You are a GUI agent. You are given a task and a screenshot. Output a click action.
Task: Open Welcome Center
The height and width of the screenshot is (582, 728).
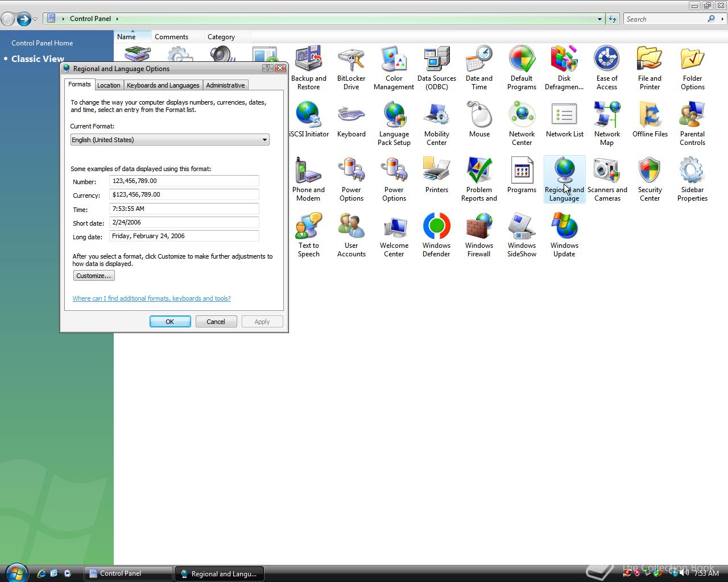[x=394, y=235]
